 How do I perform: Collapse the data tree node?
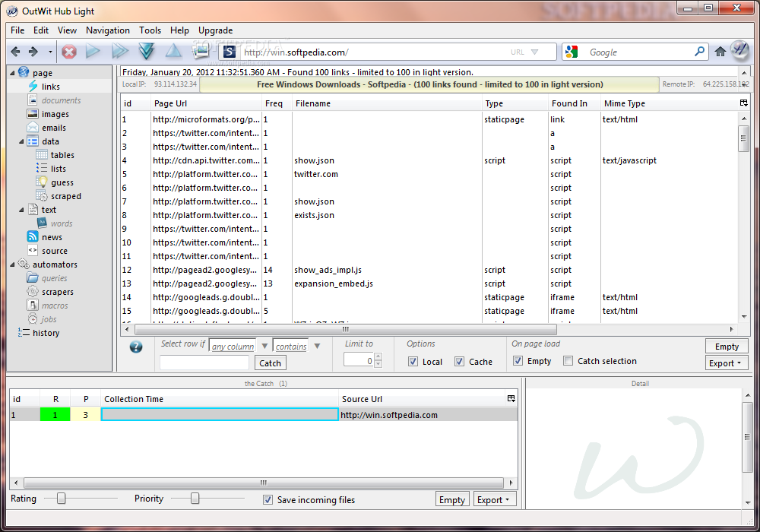click(21, 141)
